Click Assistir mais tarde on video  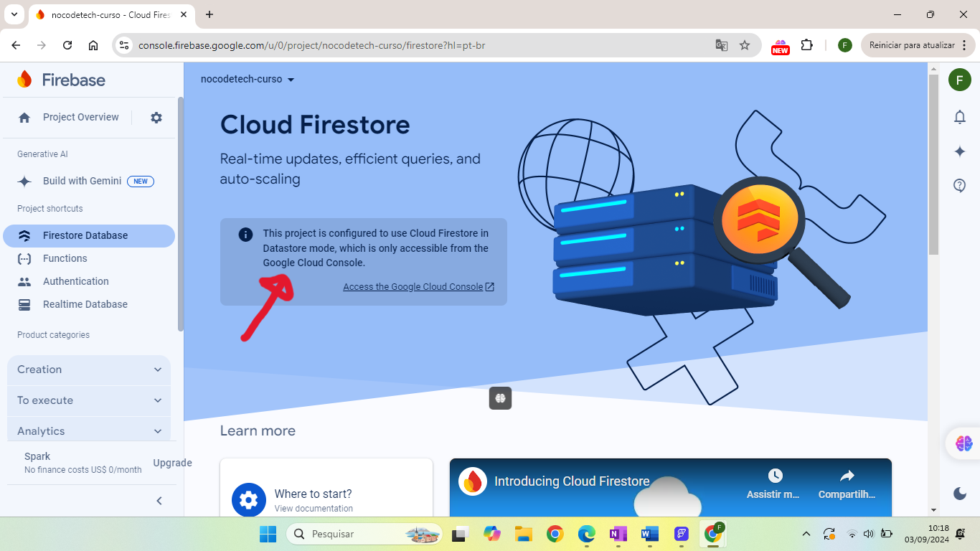click(x=774, y=485)
